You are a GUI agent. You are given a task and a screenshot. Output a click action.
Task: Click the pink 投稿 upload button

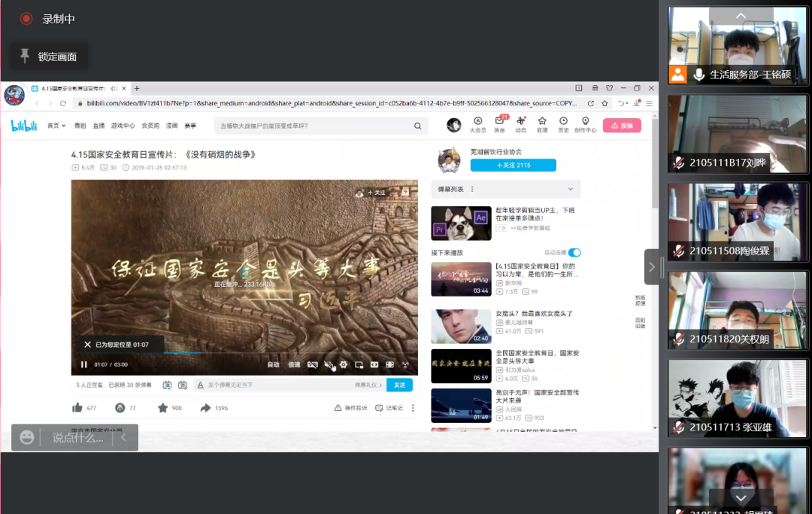coord(622,126)
